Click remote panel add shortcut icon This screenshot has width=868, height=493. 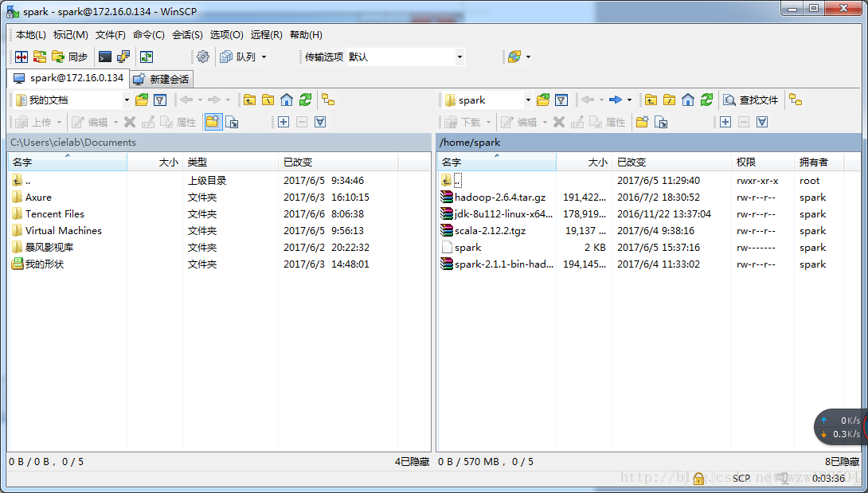point(660,122)
